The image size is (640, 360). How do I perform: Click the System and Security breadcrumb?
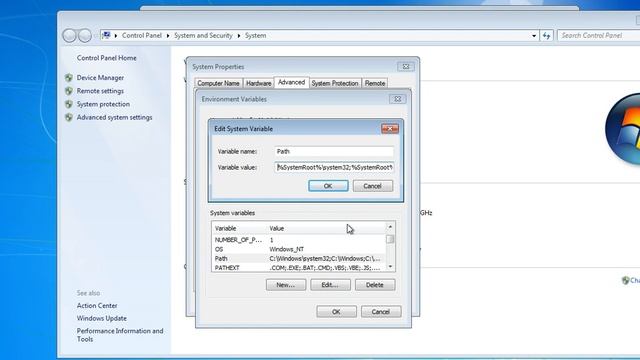[203, 36]
